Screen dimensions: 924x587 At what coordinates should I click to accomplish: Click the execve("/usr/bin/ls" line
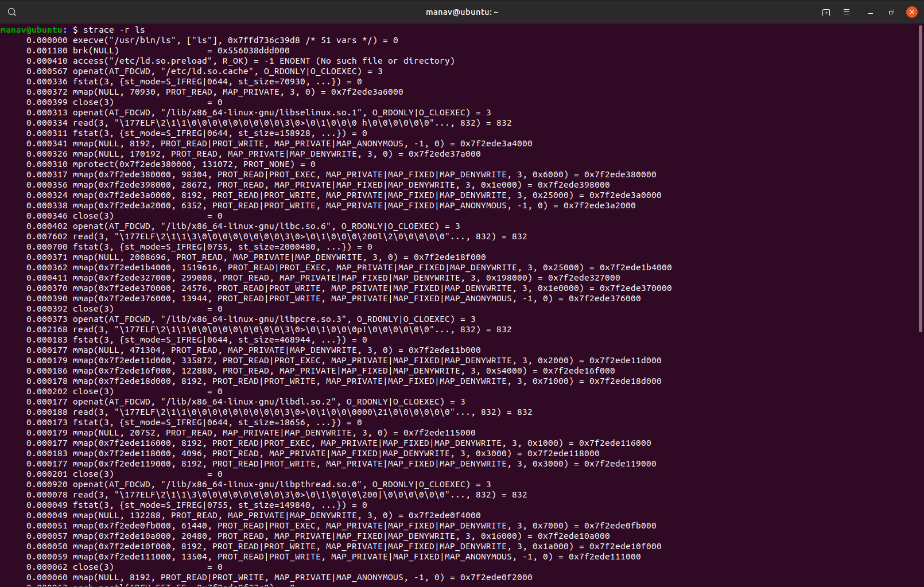point(212,40)
